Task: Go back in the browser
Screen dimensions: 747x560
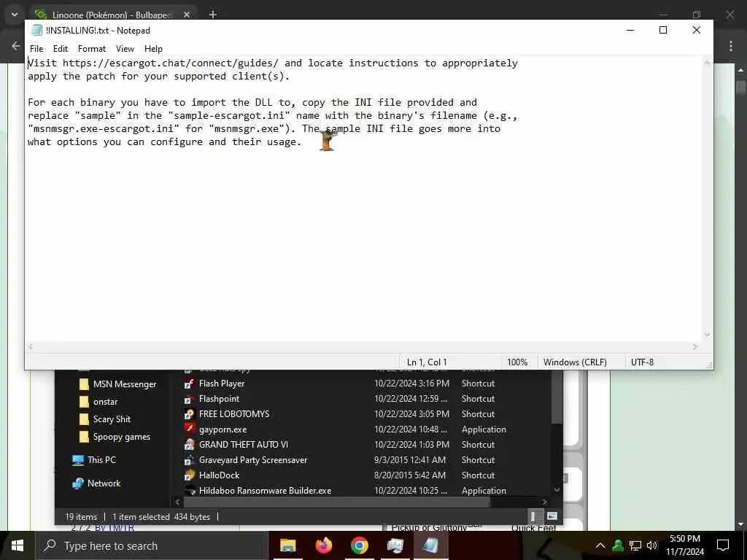Action: pyautogui.click(x=16, y=46)
